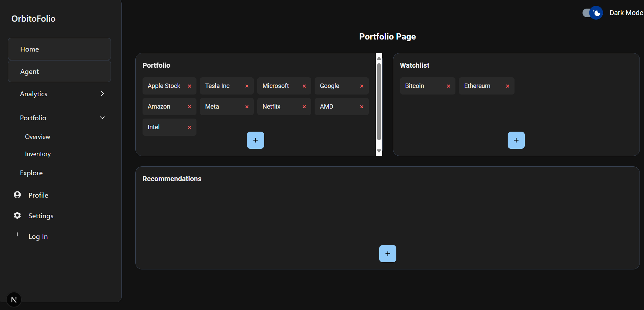Viewport: 644px width, 310px height.
Task: Click the Portfolio scrollbar down arrow
Action: (379, 151)
